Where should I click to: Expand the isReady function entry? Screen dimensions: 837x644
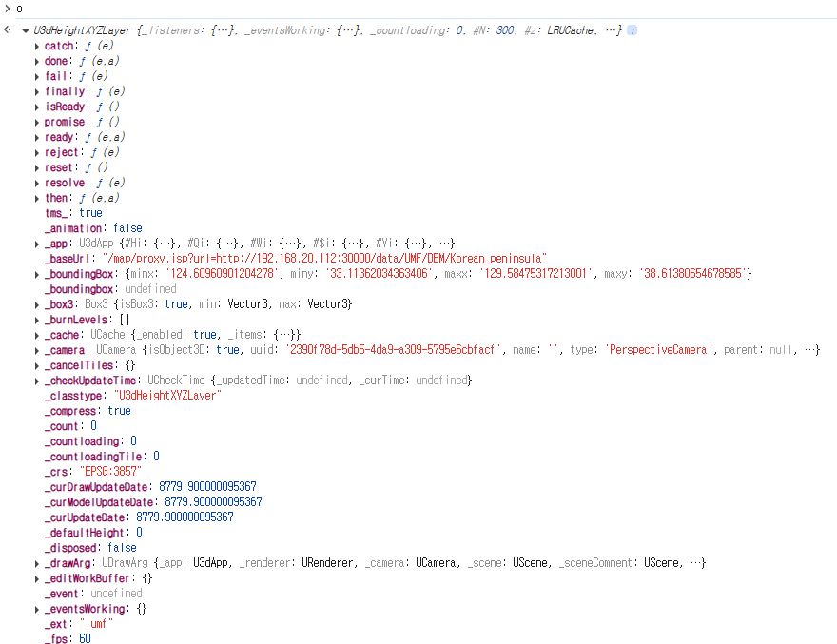37,107
